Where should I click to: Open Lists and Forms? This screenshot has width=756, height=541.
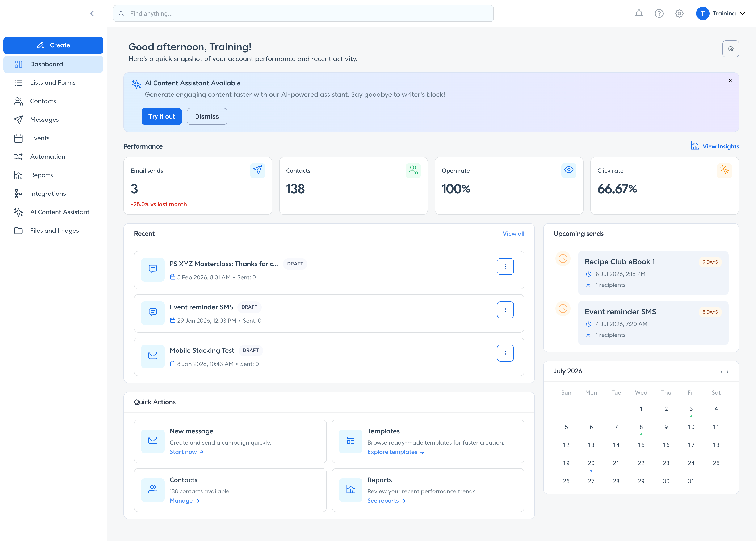pyautogui.click(x=53, y=83)
